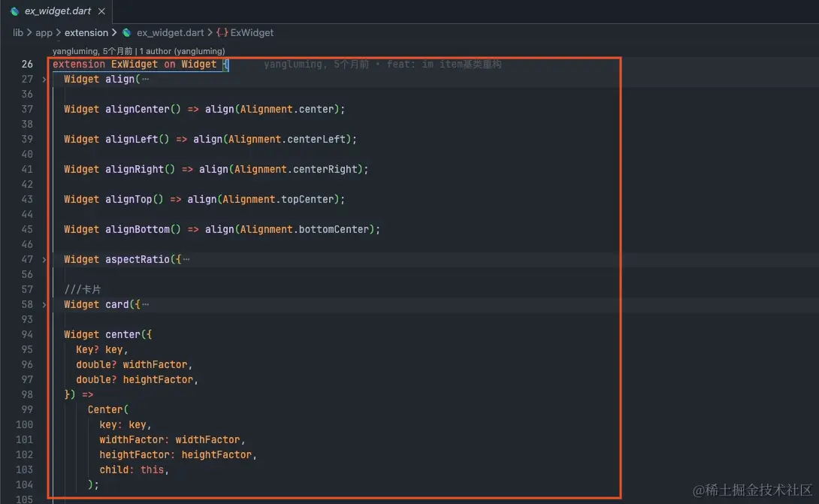Expand the folded align method at line 27
819x504 pixels.
click(x=44, y=80)
